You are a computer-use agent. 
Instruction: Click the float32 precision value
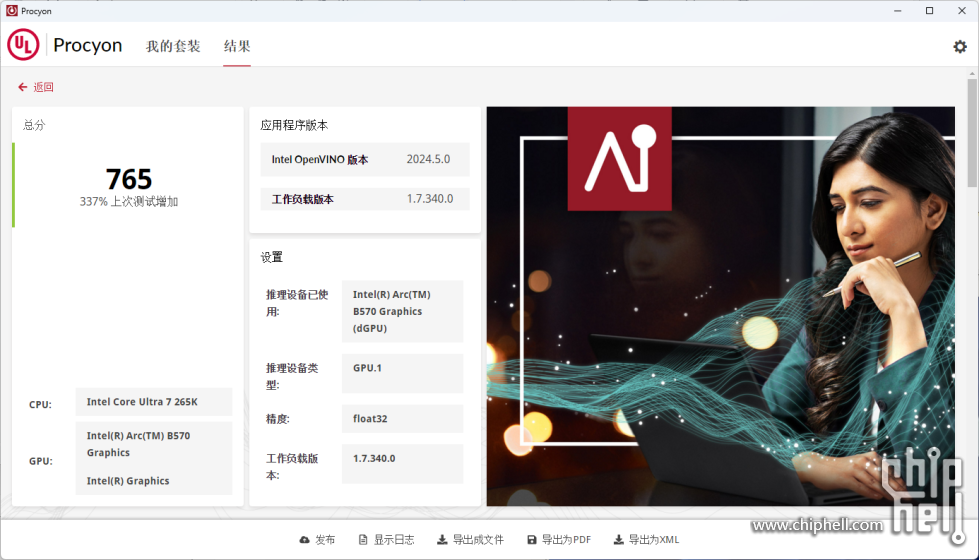402,419
